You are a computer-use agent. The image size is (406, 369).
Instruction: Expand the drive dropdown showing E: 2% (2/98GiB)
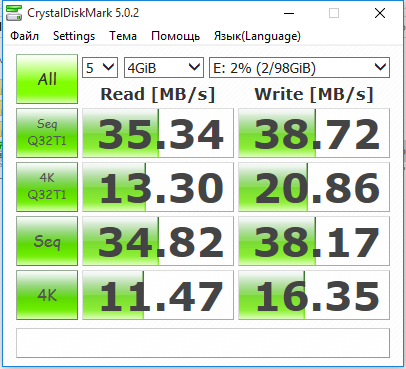point(299,68)
